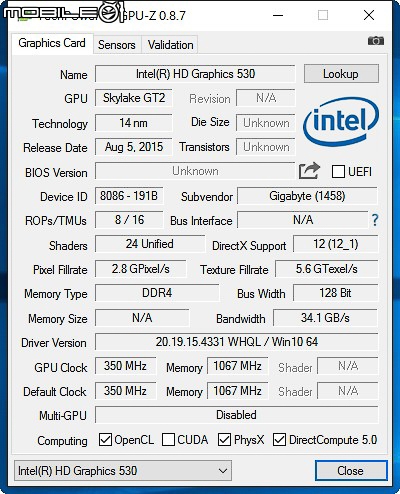The height and width of the screenshot is (494, 400).
Task: Toggle the OpenCL checkbox
Action: 105,439
